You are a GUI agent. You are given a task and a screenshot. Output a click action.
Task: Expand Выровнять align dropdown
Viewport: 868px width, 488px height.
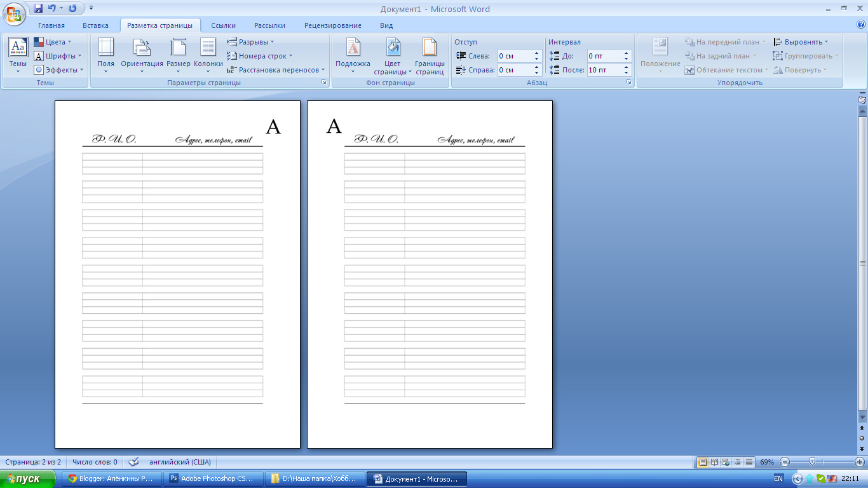(801, 42)
